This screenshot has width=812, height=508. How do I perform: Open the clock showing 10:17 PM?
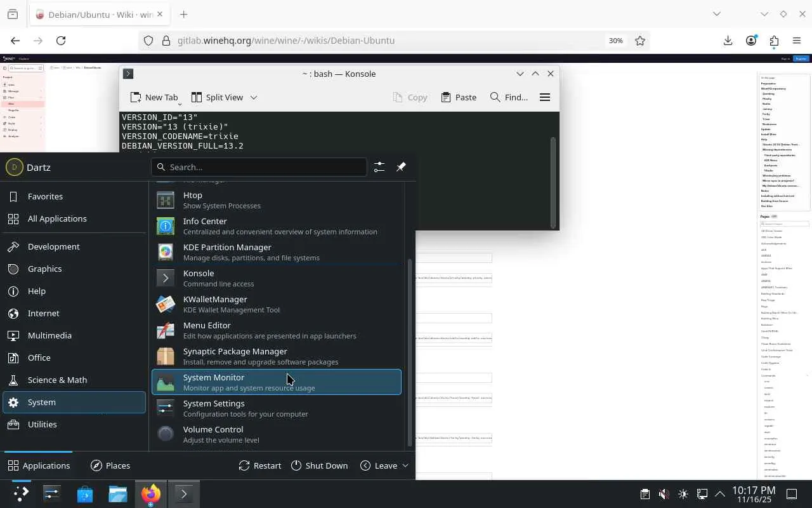click(754, 494)
